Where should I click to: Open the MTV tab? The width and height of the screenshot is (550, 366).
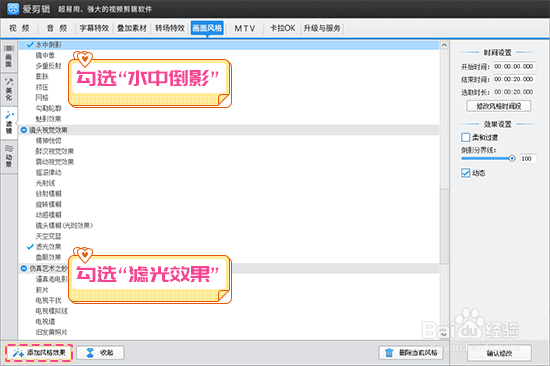point(244,28)
